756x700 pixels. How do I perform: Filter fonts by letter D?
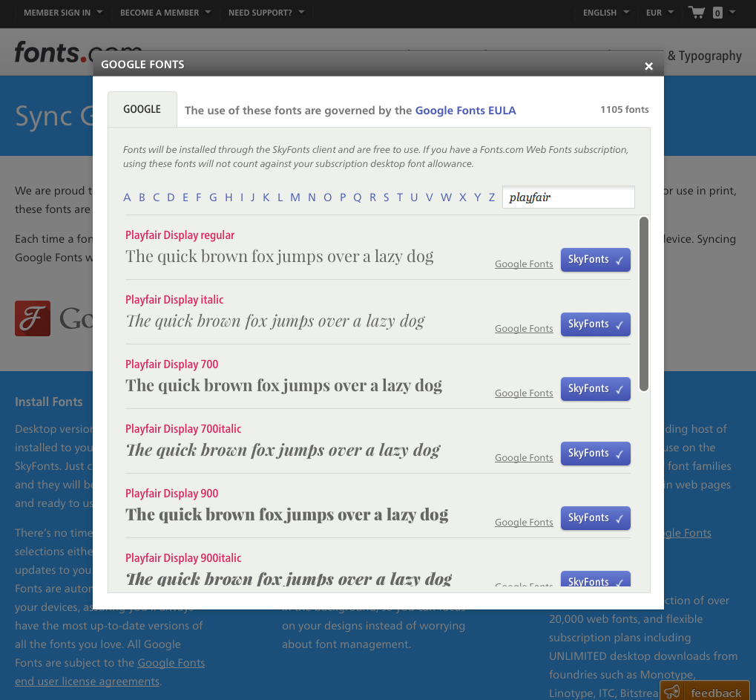pyautogui.click(x=171, y=197)
